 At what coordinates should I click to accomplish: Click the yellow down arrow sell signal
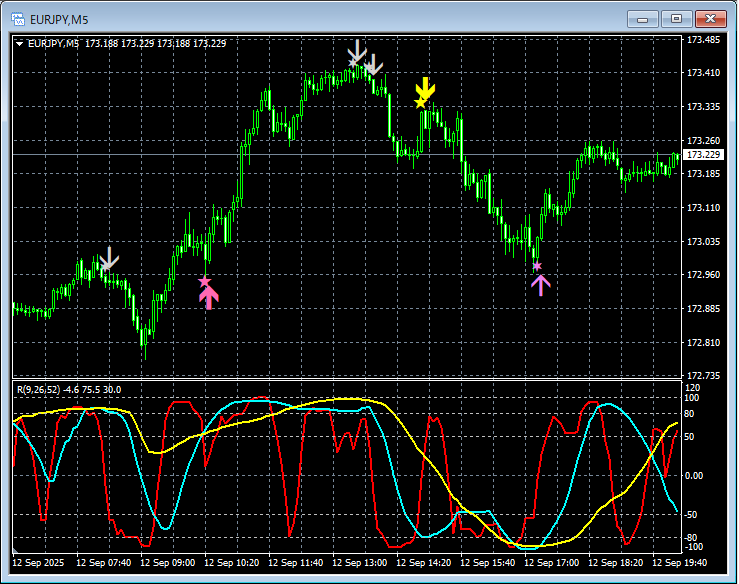click(x=426, y=87)
